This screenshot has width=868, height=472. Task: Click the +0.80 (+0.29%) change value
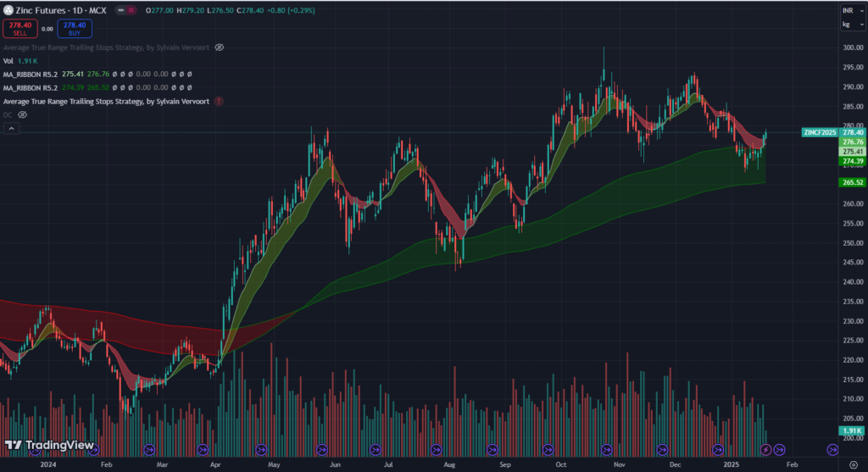[291, 10]
